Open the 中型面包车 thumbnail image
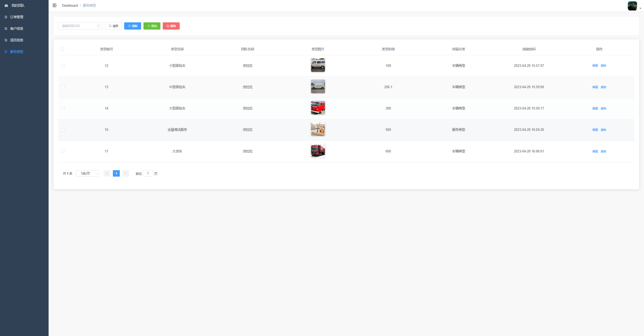Viewport: 644px width, 336px height. point(318,86)
